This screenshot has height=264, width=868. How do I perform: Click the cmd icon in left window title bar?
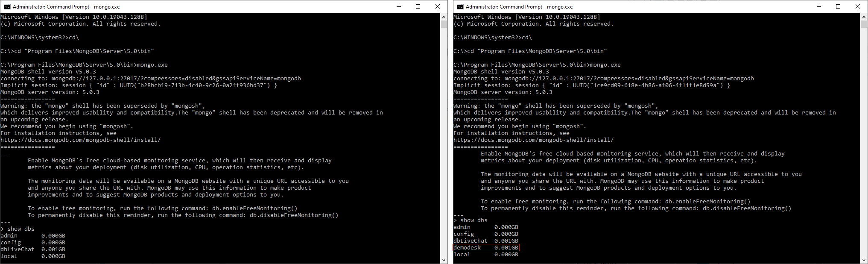[x=7, y=6]
